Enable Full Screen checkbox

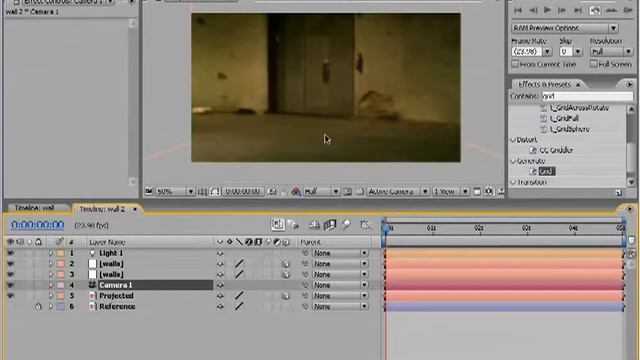593,64
